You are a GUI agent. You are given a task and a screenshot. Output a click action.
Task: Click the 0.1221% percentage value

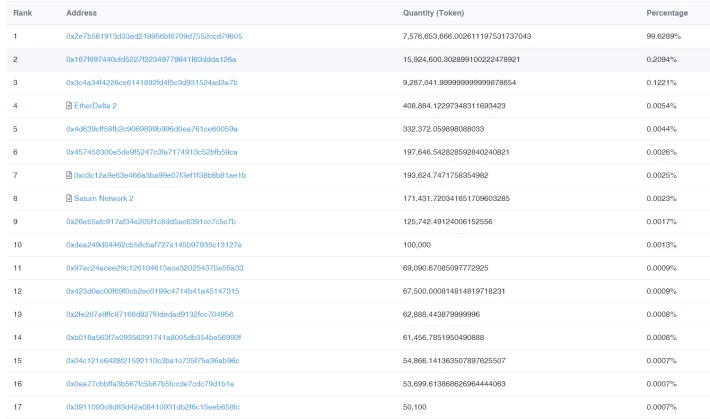coord(662,82)
